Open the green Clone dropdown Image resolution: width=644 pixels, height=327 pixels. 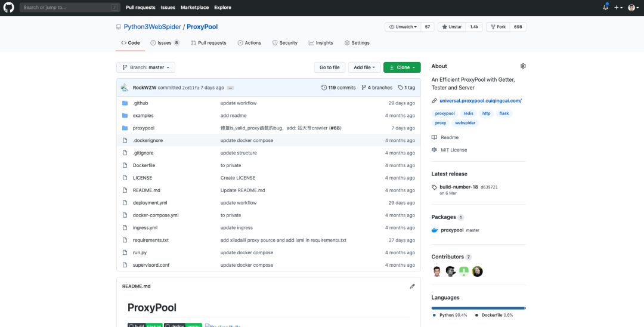pyautogui.click(x=402, y=67)
